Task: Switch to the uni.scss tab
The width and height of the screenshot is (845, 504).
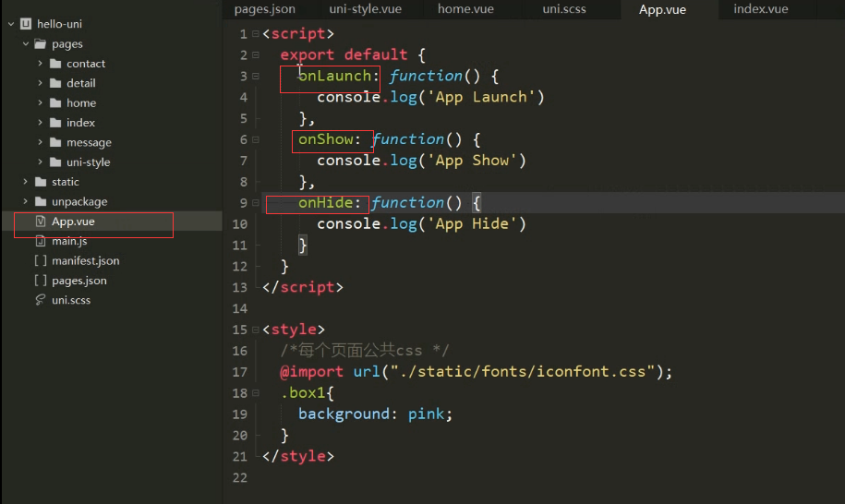Action: pyautogui.click(x=564, y=9)
